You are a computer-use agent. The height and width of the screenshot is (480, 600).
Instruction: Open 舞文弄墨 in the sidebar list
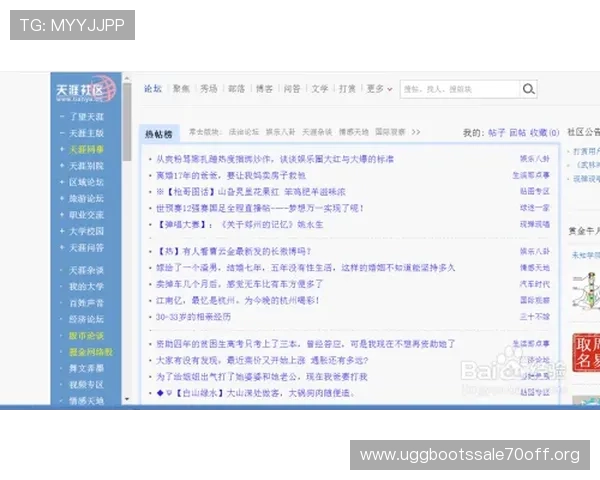pos(86,368)
